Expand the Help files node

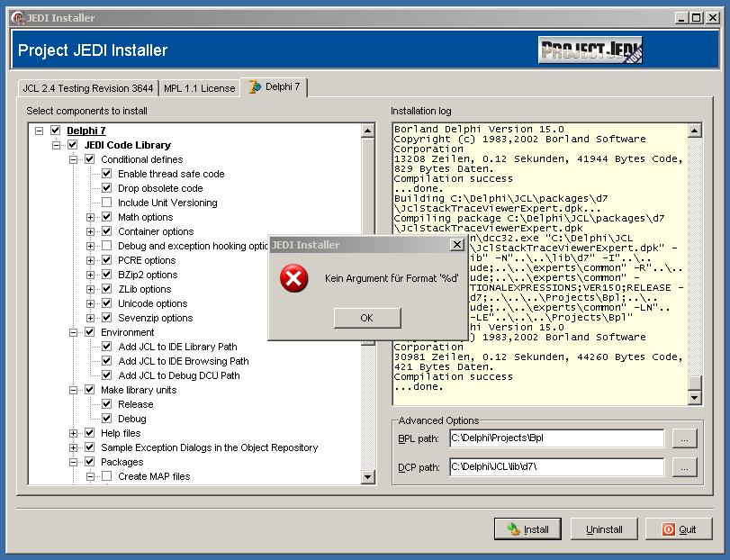[74, 433]
